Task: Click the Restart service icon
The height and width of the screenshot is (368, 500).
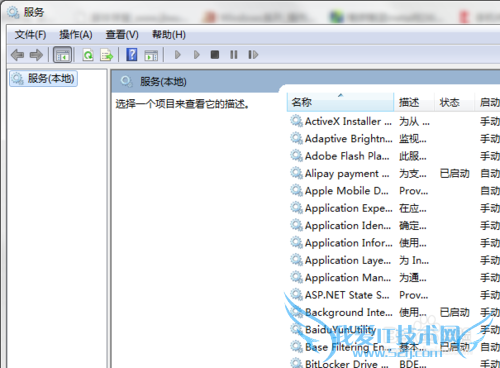Action: (x=253, y=54)
